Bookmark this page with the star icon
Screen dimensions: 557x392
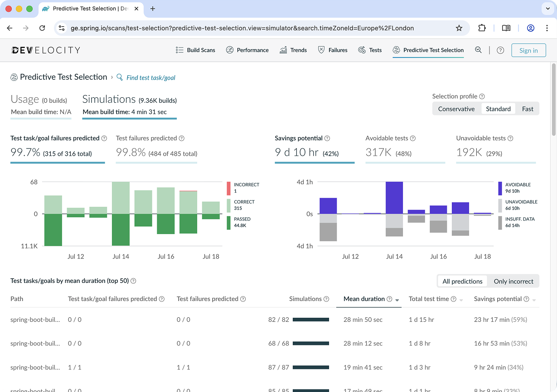click(459, 28)
